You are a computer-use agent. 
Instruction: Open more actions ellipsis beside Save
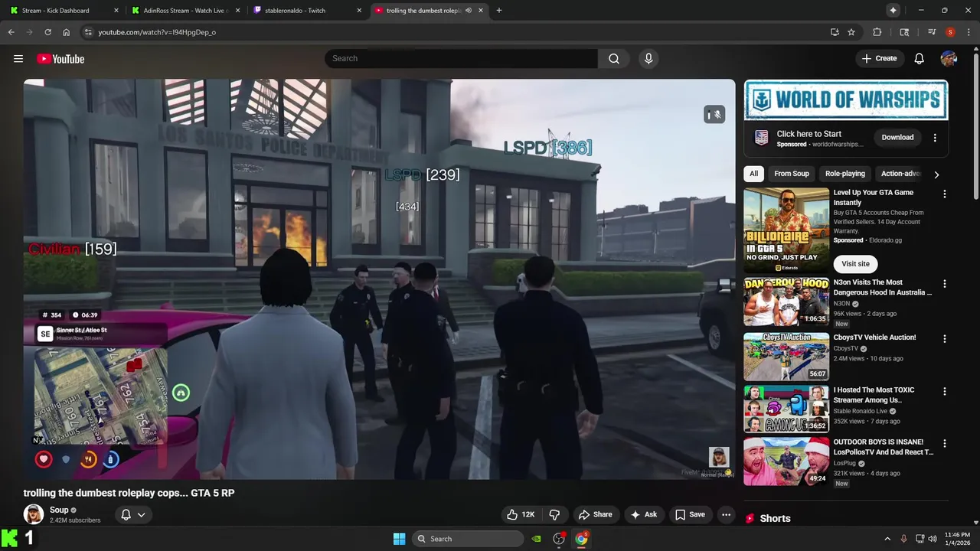pos(726,515)
